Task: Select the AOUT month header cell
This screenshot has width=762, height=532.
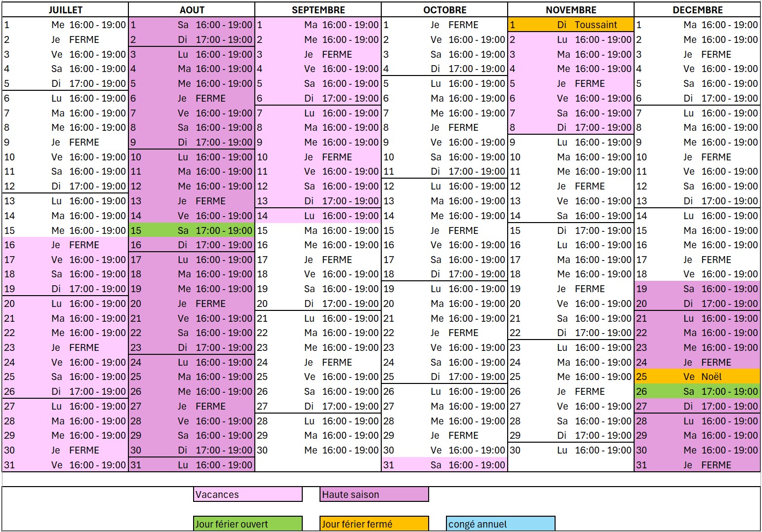Action: [x=192, y=10]
